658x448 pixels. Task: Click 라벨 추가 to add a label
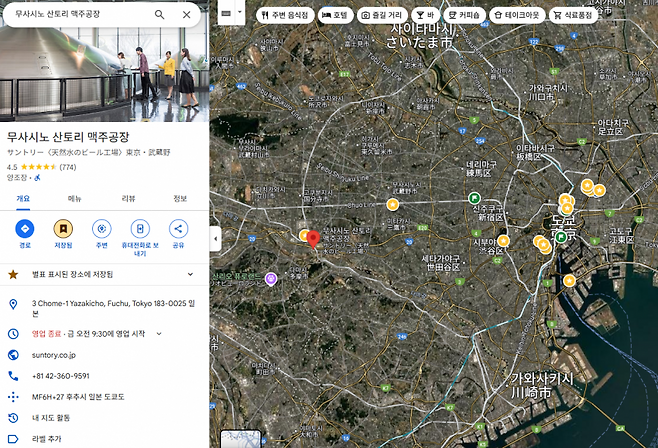coord(48,437)
